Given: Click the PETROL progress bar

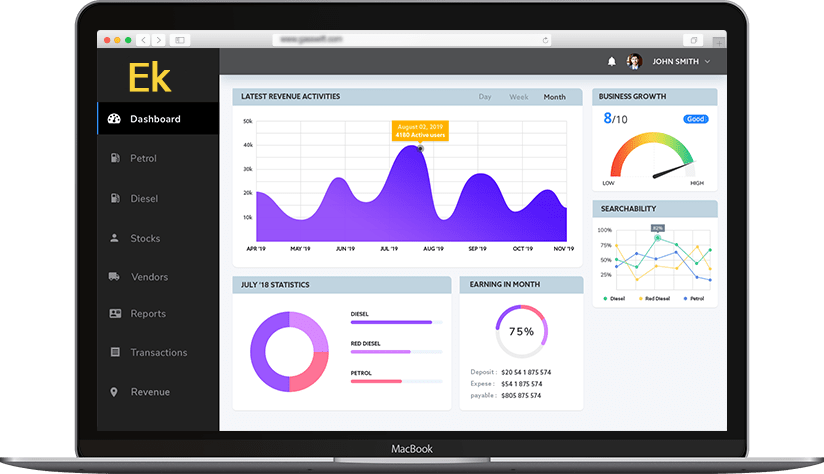Looking at the screenshot, I should tap(397, 381).
